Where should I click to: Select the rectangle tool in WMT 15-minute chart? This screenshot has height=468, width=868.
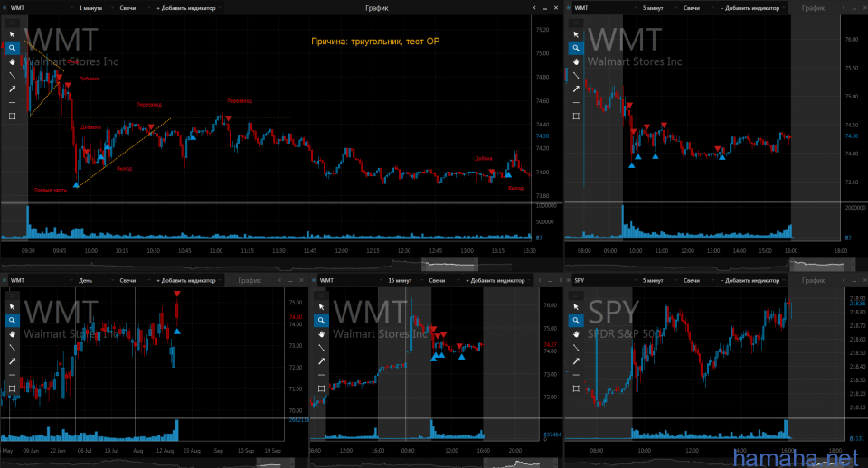[x=321, y=388]
